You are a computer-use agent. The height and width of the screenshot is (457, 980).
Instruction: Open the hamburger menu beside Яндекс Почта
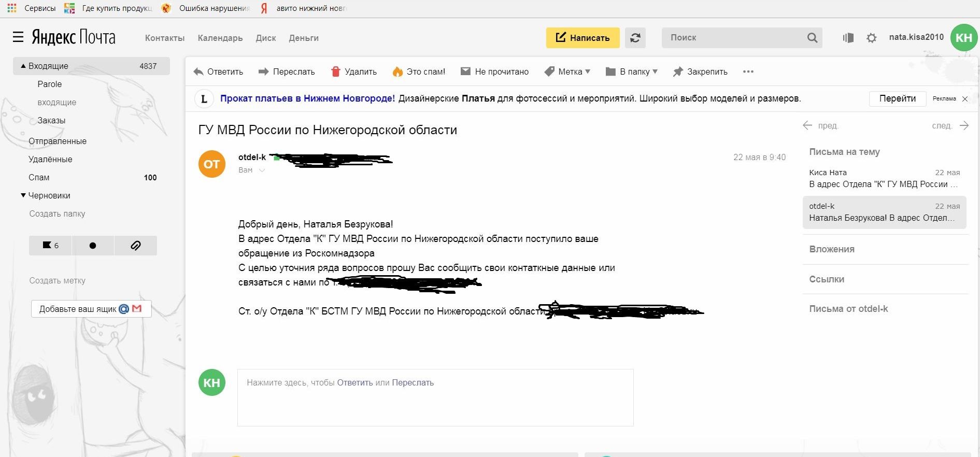(18, 37)
